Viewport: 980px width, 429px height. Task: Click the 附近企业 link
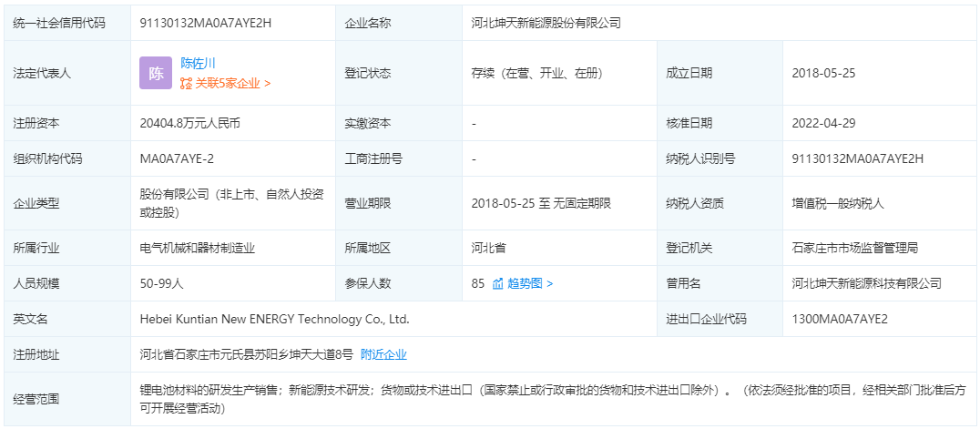pyautogui.click(x=383, y=354)
